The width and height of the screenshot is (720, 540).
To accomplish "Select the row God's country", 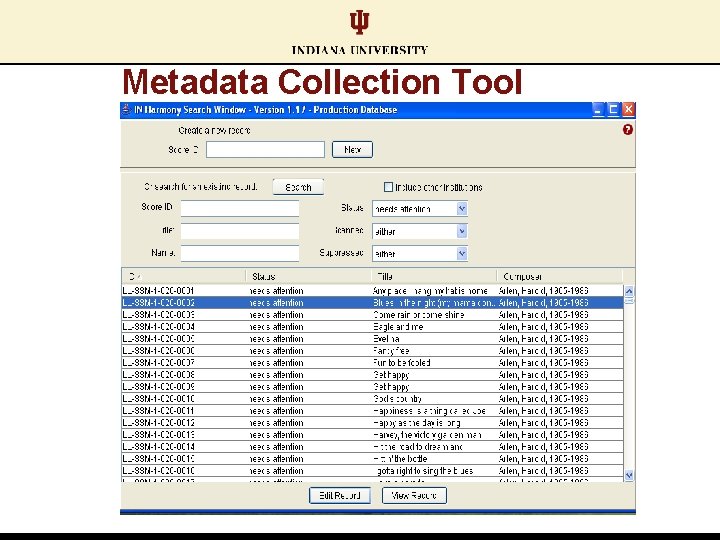I will click(372, 399).
